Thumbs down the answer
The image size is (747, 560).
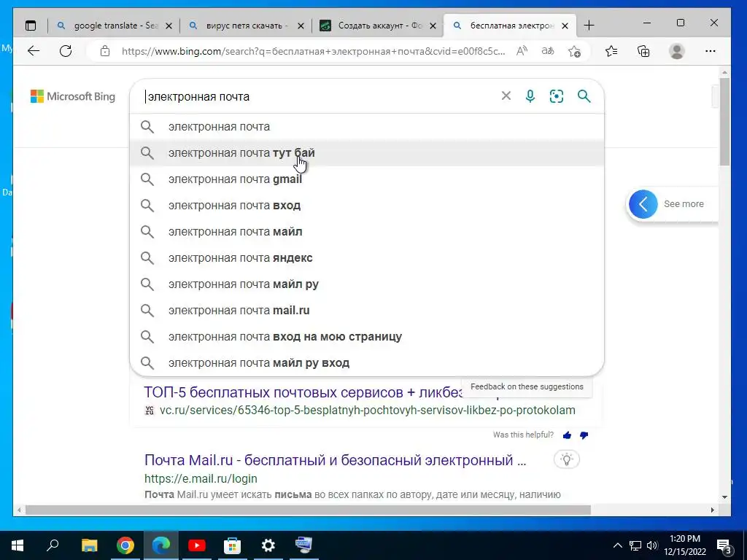pyautogui.click(x=584, y=435)
